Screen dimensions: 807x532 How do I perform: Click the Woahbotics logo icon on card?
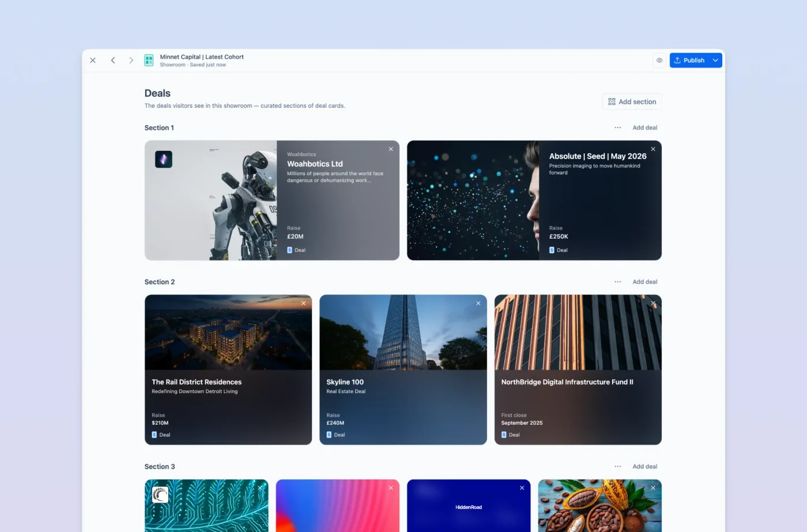164,159
